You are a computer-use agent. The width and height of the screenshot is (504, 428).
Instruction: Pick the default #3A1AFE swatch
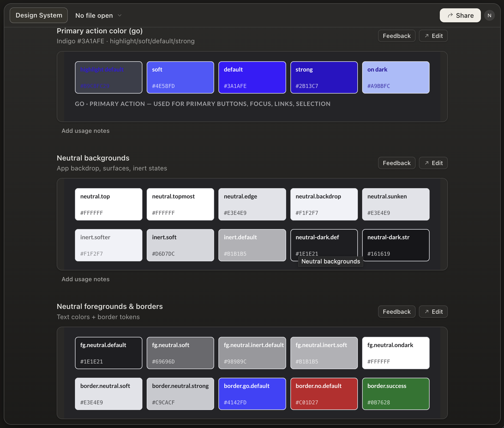252,77
